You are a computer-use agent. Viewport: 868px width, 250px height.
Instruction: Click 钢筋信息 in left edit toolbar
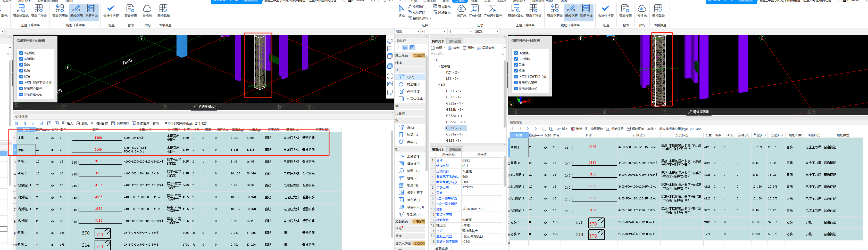click(x=120, y=124)
